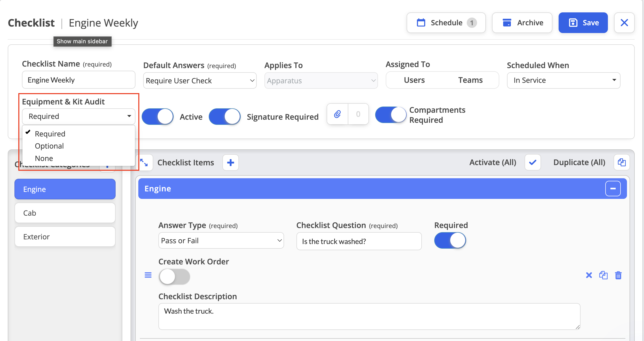Choose Optional in the audit dropdown list
Screen dimensions: 644x341
(49, 146)
